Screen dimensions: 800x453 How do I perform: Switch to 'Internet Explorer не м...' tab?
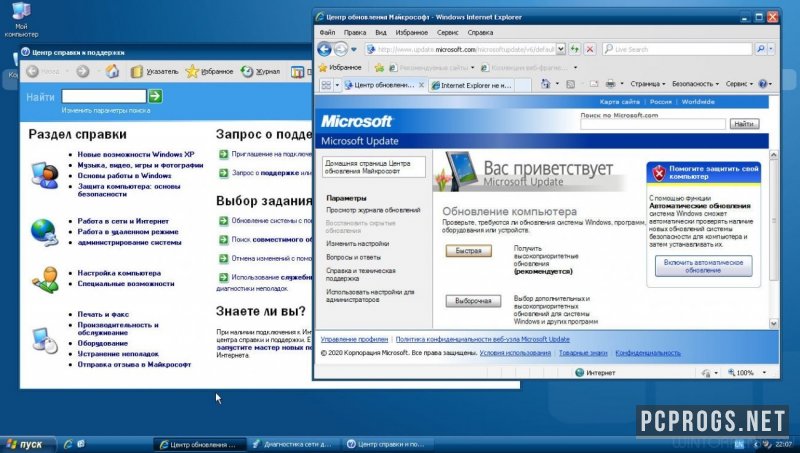(472, 85)
